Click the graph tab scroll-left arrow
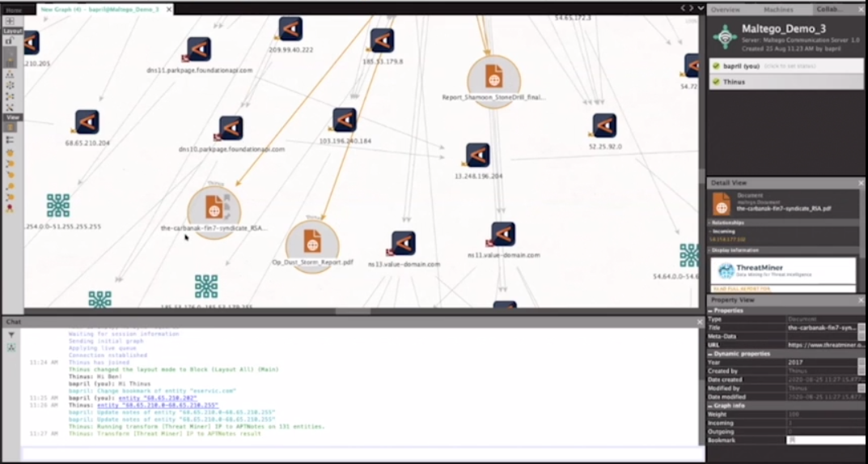This screenshot has width=868, height=464. click(x=683, y=8)
